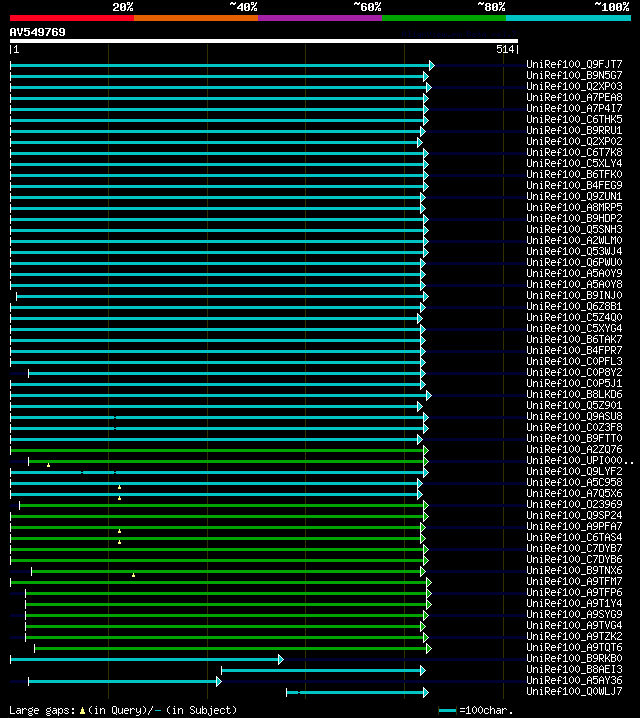Select the UniRef100_Q9ASU8 label
Image resolution: width=640 pixels, height=718 pixels.
[574, 416]
